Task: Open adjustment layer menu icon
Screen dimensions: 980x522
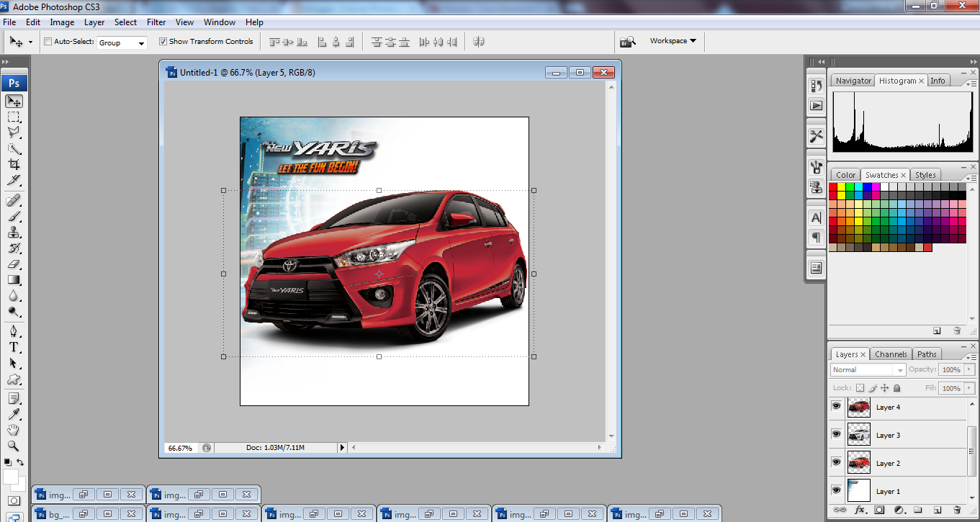Action: point(899,510)
